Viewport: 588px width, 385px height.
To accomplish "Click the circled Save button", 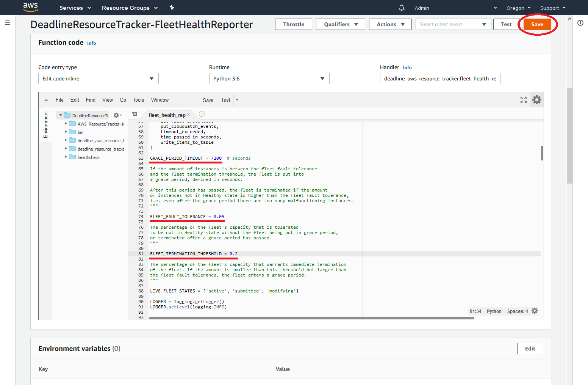I will tap(537, 24).
